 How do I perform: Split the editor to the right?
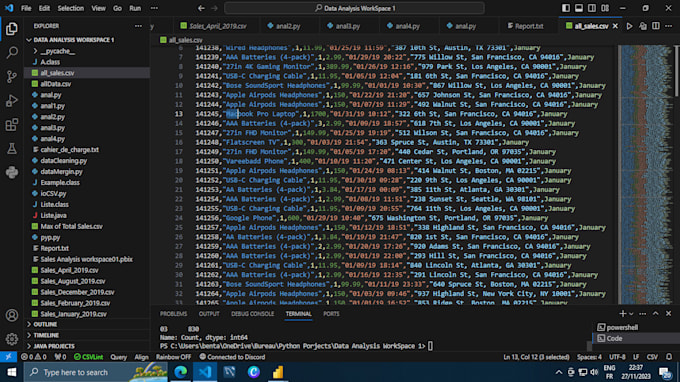(x=656, y=26)
